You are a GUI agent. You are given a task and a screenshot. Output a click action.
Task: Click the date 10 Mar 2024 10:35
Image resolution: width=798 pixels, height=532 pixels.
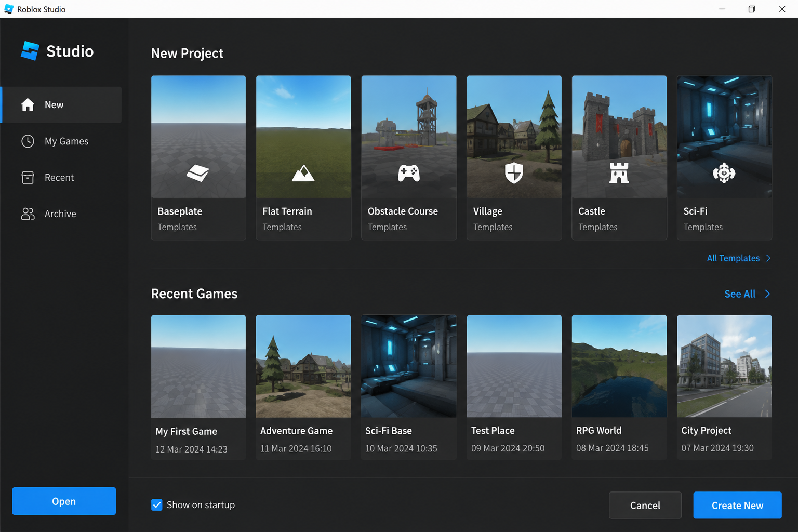pyautogui.click(x=401, y=448)
